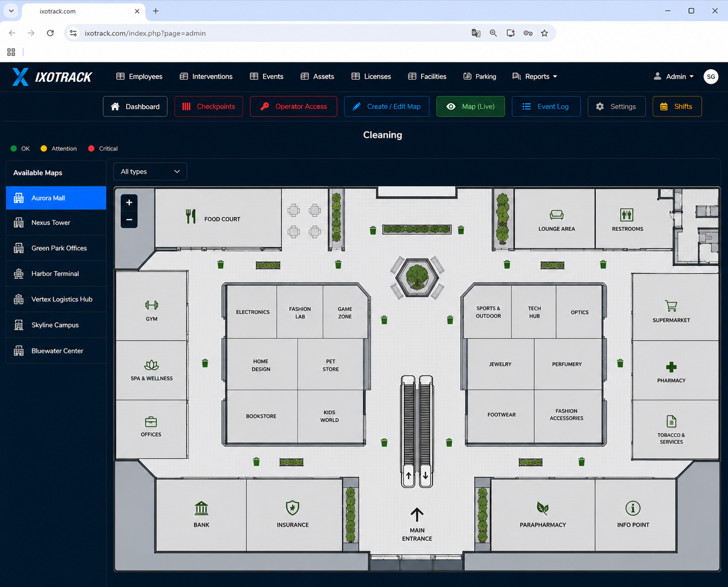Click the escalator down arrow

click(x=425, y=475)
